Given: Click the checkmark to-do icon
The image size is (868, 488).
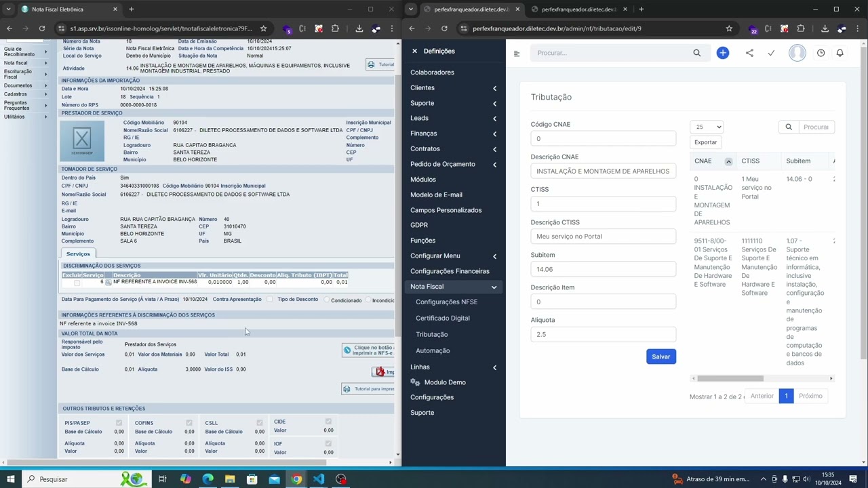Looking at the screenshot, I should pyautogui.click(x=771, y=53).
